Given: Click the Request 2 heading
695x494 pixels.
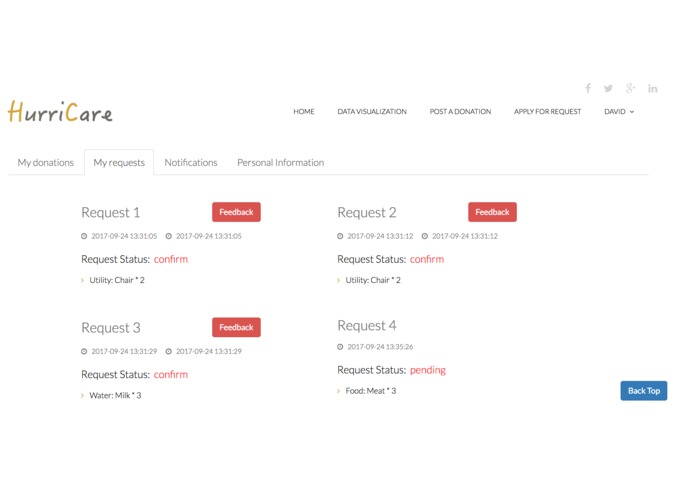Looking at the screenshot, I should (367, 213).
